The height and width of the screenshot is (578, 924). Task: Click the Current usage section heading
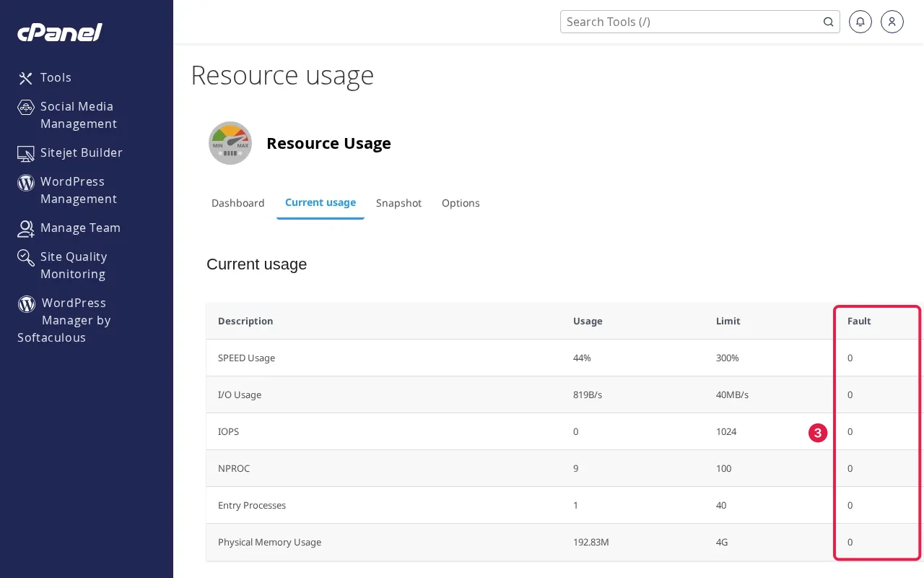click(256, 264)
